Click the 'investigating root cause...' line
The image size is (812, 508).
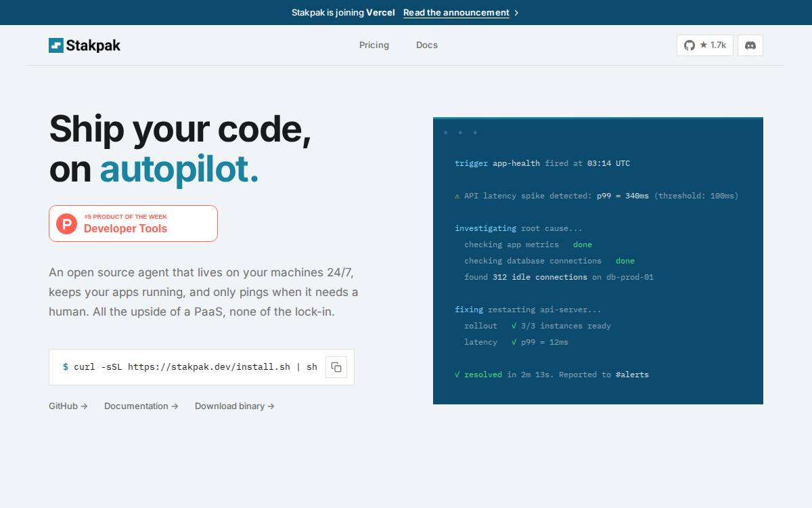pyautogui.click(x=518, y=228)
